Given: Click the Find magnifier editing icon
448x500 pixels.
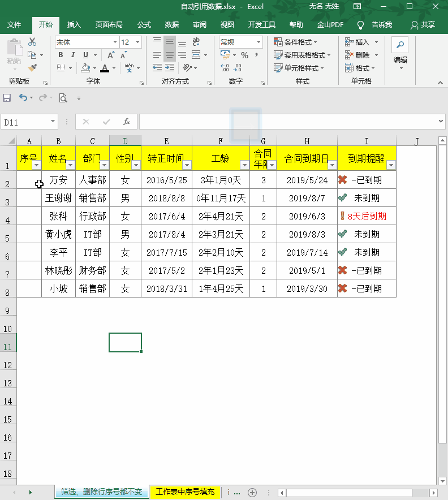Looking at the screenshot, I should pos(400,45).
